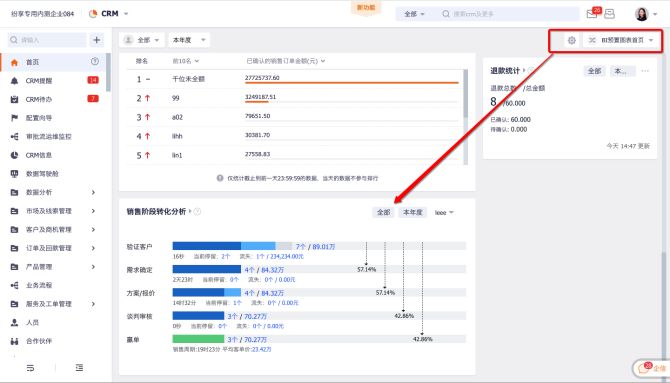Expand the 服务及工单管理 sidebar group
670x383 pixels.
(x=93, y=304)
